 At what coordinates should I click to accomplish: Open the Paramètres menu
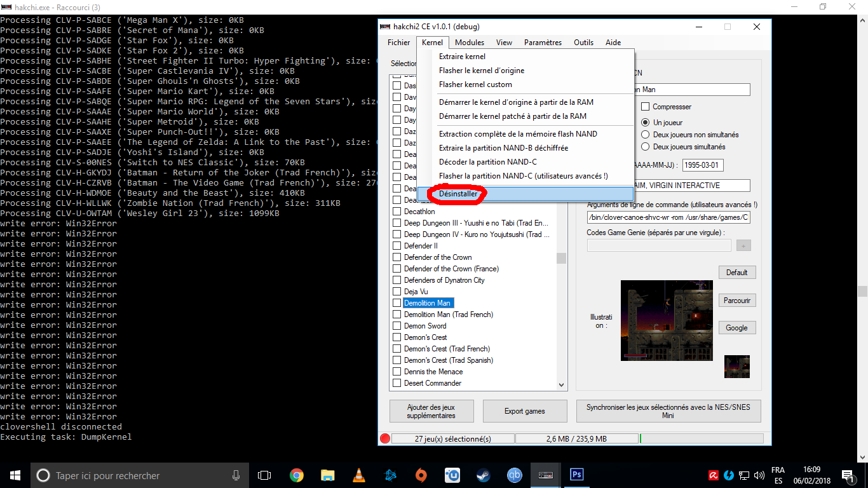[x=543, y=43]
